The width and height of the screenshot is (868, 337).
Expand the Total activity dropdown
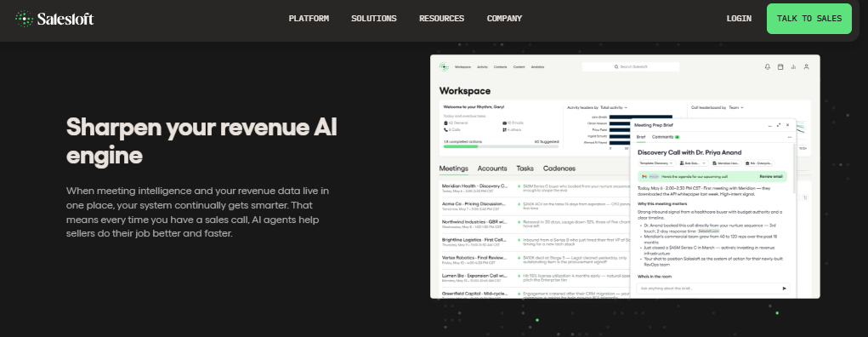(614, 107)
